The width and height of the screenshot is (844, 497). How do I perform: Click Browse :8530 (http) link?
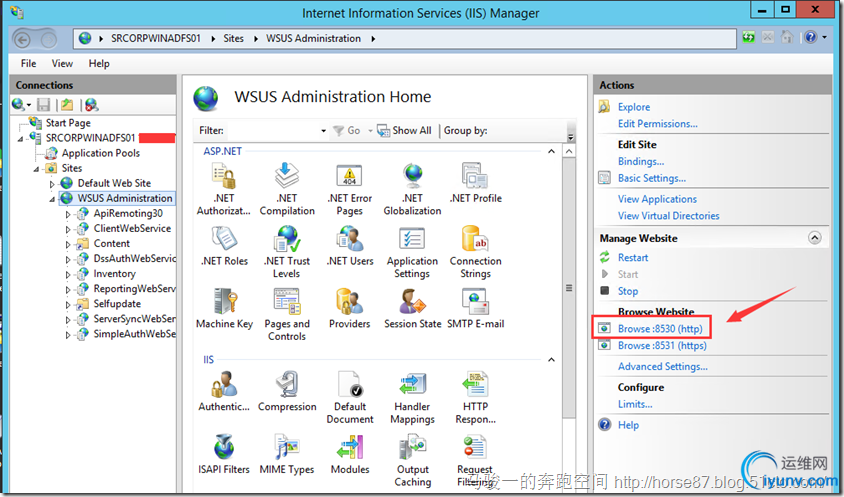[x=660, y=328]
